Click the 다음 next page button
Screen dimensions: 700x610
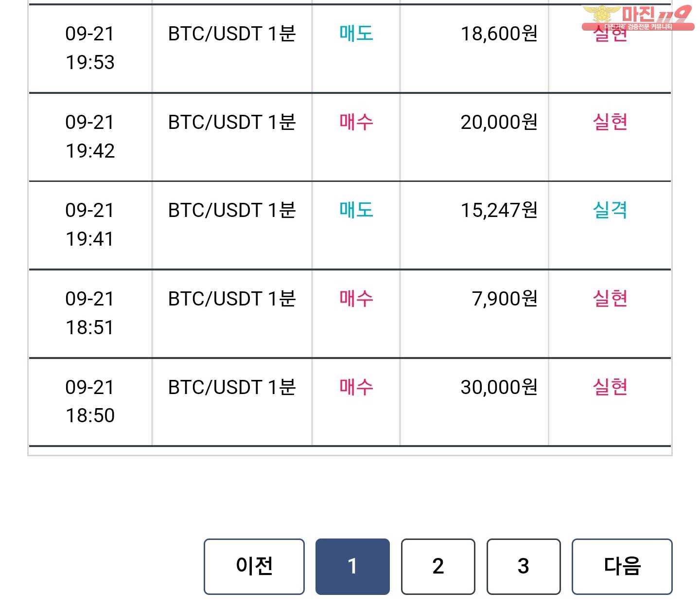[x=622, y=566]
